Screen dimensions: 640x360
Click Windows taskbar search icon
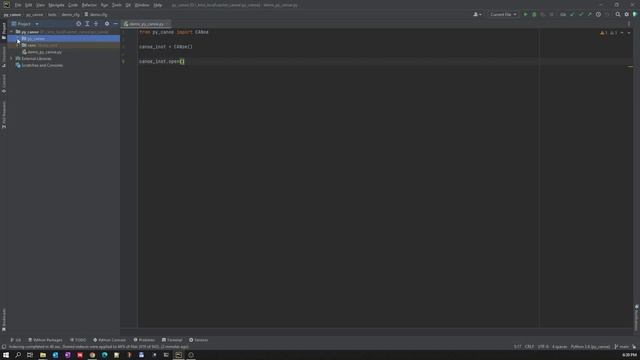[x=18, y=355]
